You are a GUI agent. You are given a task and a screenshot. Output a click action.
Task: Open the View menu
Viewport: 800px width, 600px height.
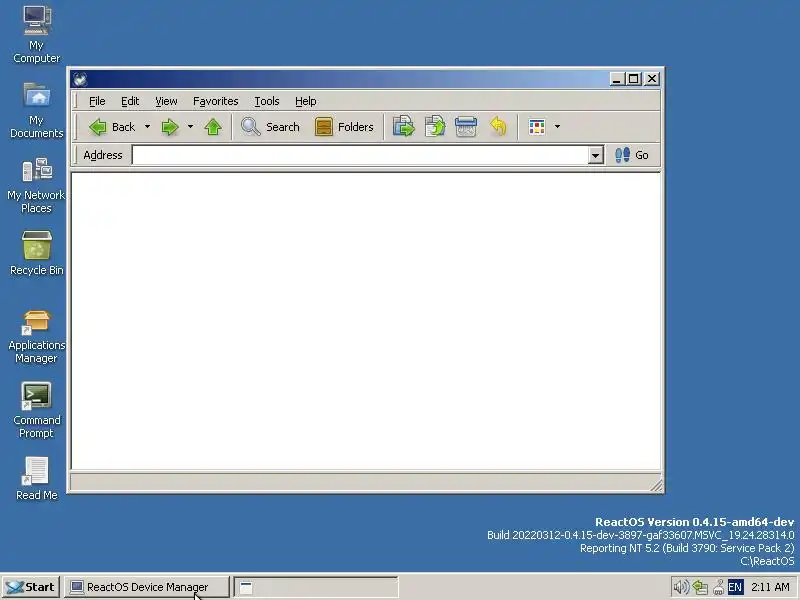coord(166,101)
